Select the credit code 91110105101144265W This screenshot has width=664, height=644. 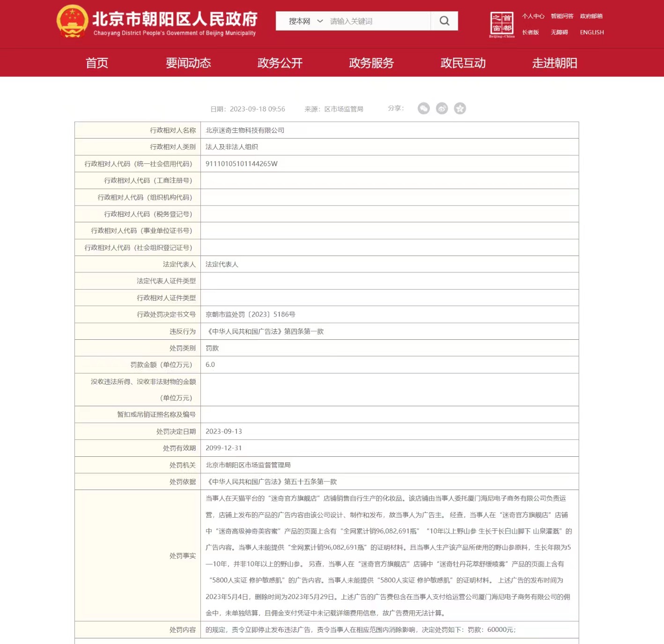[x=242, y=164]
